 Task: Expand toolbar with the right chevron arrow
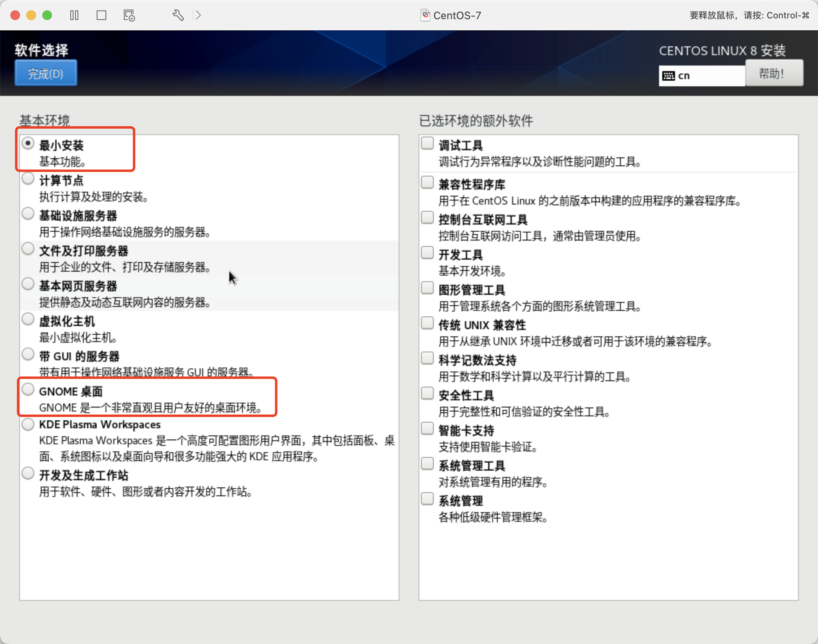click(x=198, y=15)
